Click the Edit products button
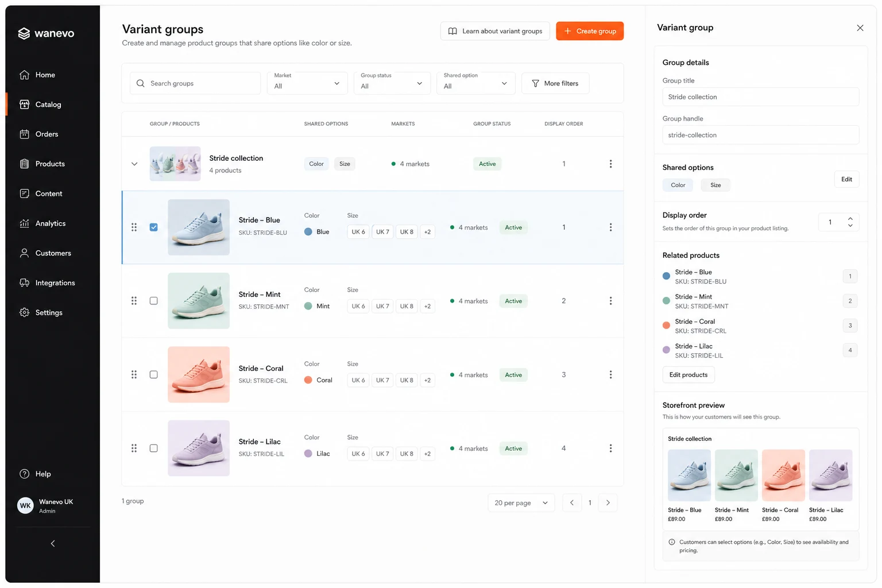 688,375
